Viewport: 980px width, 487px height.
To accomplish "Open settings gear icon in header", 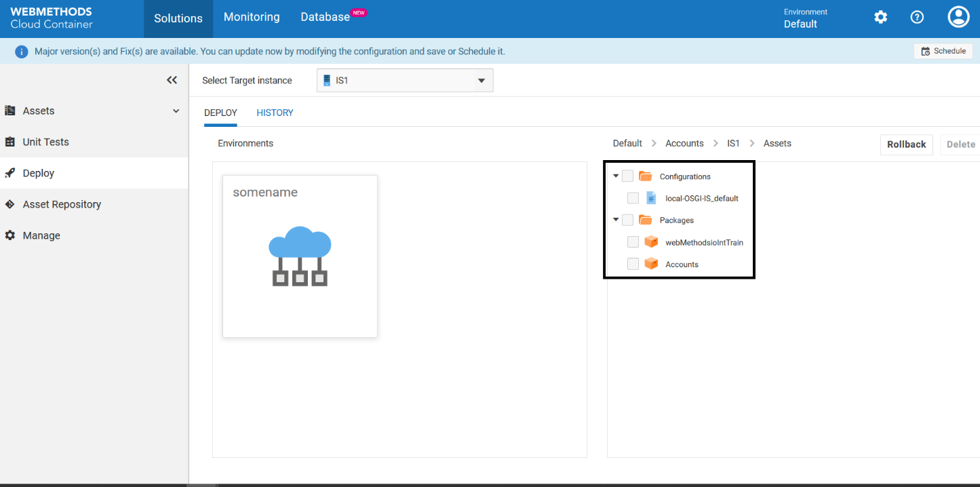I will (880, 18).
